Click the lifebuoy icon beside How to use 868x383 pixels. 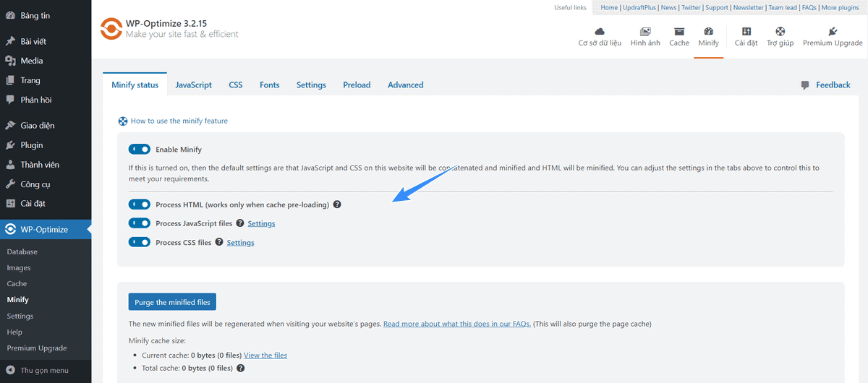click(123, 121)
